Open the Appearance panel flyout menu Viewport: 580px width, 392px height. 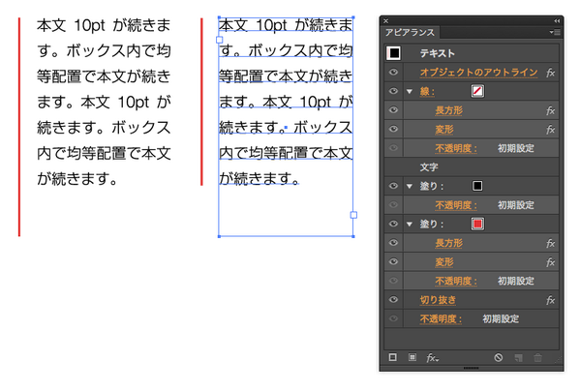coord(555,33)
